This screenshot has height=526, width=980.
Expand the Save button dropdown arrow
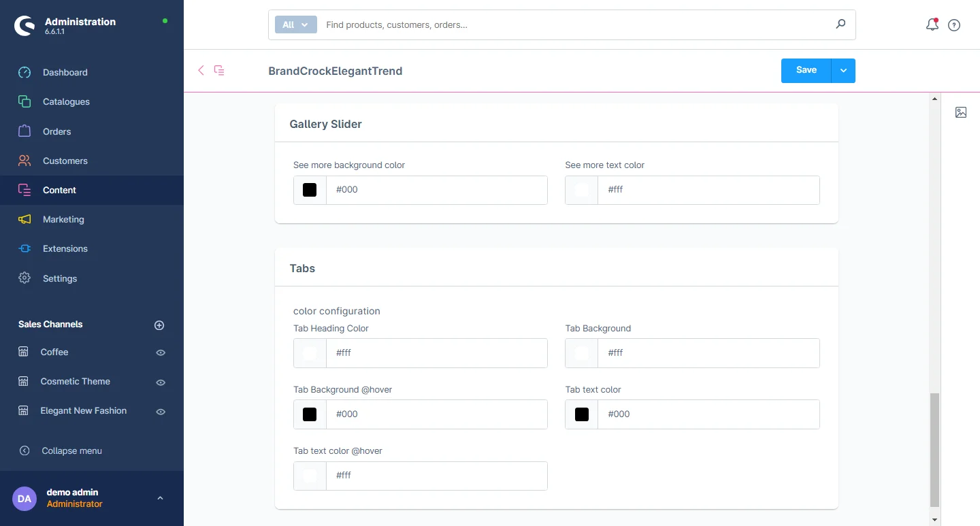click(843, 71)
